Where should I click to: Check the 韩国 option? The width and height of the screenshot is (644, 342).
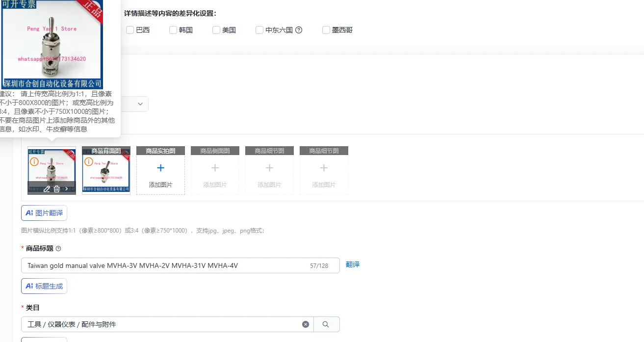173,29
